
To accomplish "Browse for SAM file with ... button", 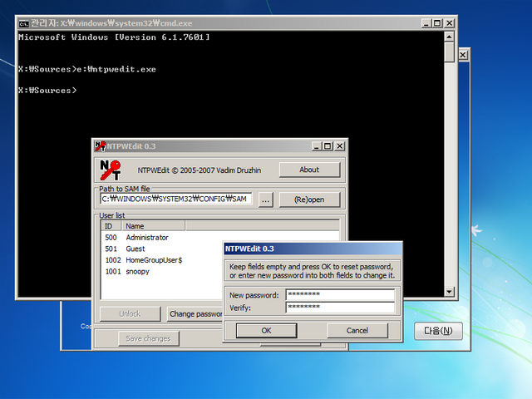I will click(266, 199).
